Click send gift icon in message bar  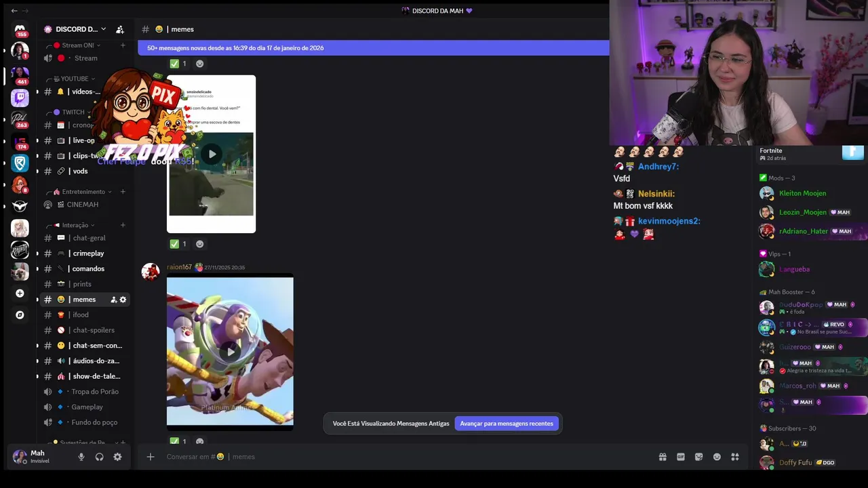[x=663, y=457]
